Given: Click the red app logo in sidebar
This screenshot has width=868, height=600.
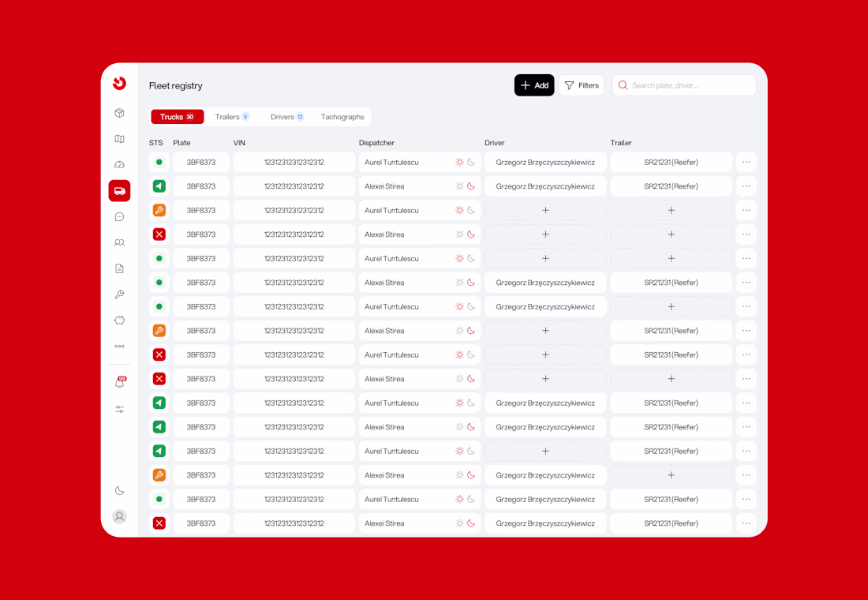Looking at the screenshot, I should tap(120, 83).
